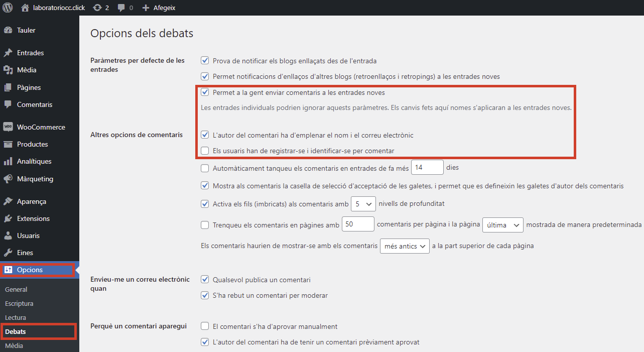Open the depth levels dropdown showing 5
Viewport: 644px width, 352px height.
pyautogui.click(x=363, y=204)
